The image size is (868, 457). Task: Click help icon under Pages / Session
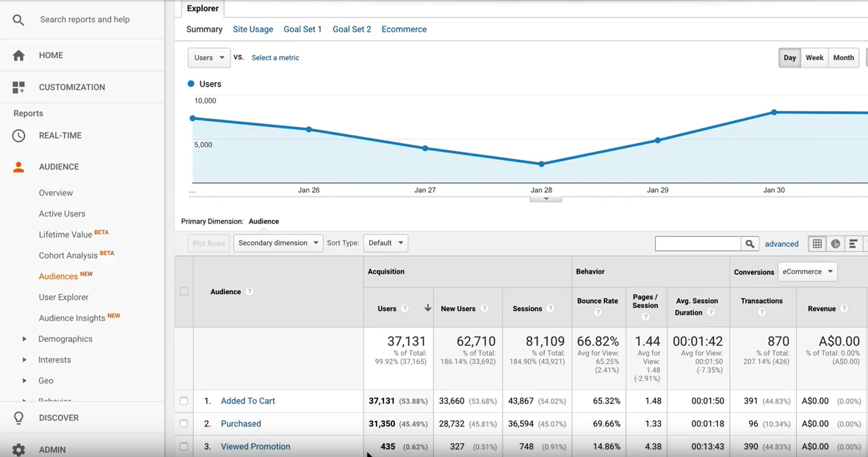pos(645,317)
